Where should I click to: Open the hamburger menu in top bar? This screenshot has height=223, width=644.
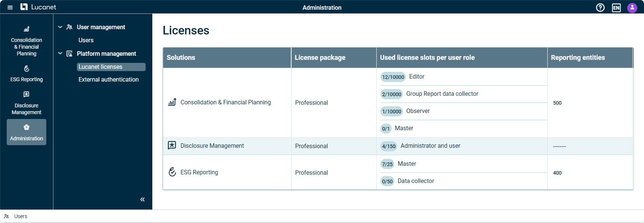10,7
